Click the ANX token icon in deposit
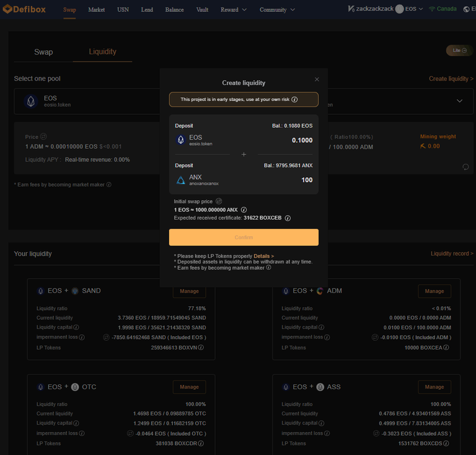Screen dimensions: 476x455 pyautogui.click(x=180, y=180)
